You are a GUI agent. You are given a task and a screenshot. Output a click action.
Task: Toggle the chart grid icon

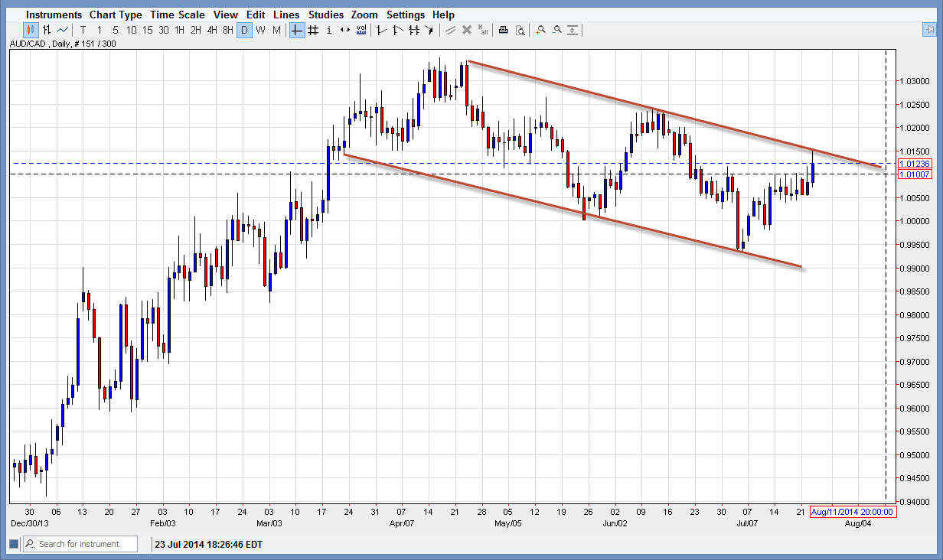[x=312, y=30]
